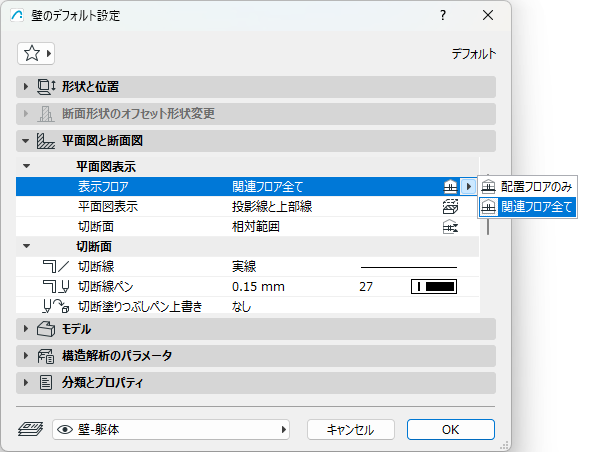The height and width of the screenshot is (452, 589).
Task: Click the 切断線ペン pen icon
Action: [56, 287]
